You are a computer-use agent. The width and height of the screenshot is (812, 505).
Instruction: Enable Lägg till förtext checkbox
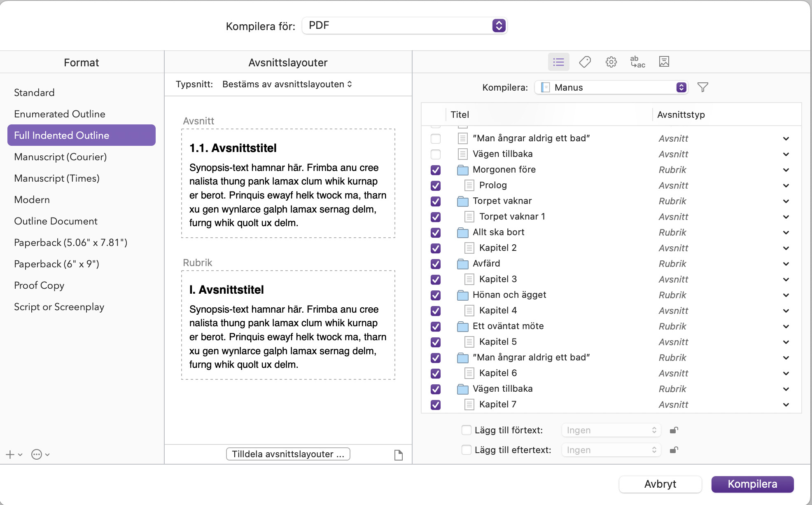pyautogui.click(x=466, y=430)
